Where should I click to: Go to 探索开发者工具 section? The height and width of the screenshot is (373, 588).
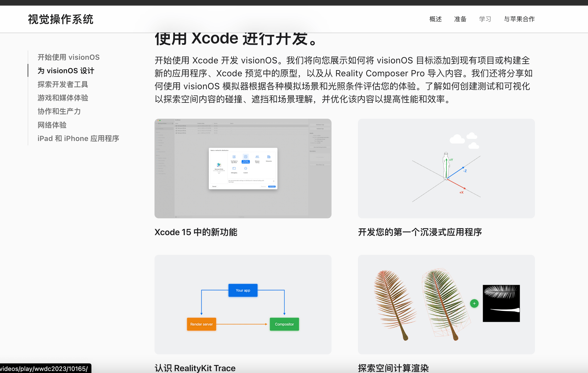[63, 84]
